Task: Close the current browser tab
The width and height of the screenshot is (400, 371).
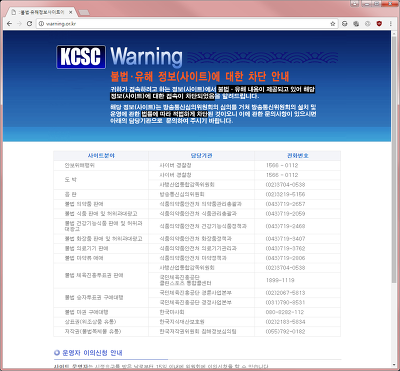Action: pyautogui.click(x=71, y=13)
